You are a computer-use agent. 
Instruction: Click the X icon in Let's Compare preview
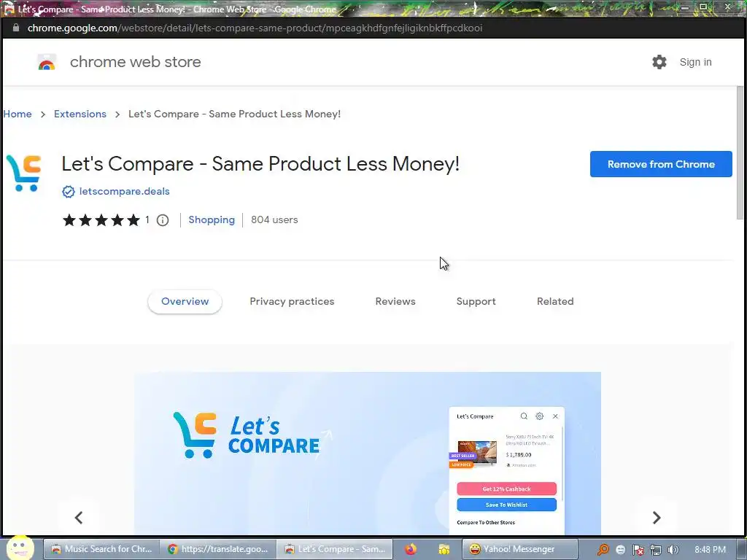coord(555,416)
